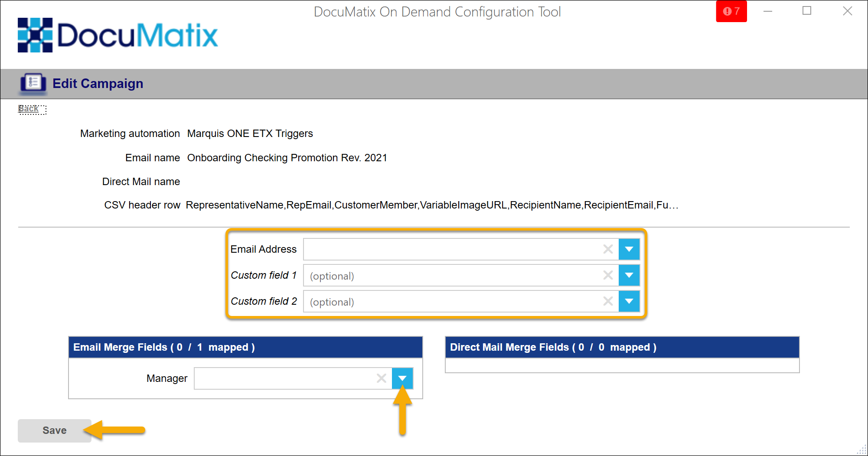Expand the Manager merge field dropdown
The width and height of the screenshot is (868, 456).
point(402,378)
